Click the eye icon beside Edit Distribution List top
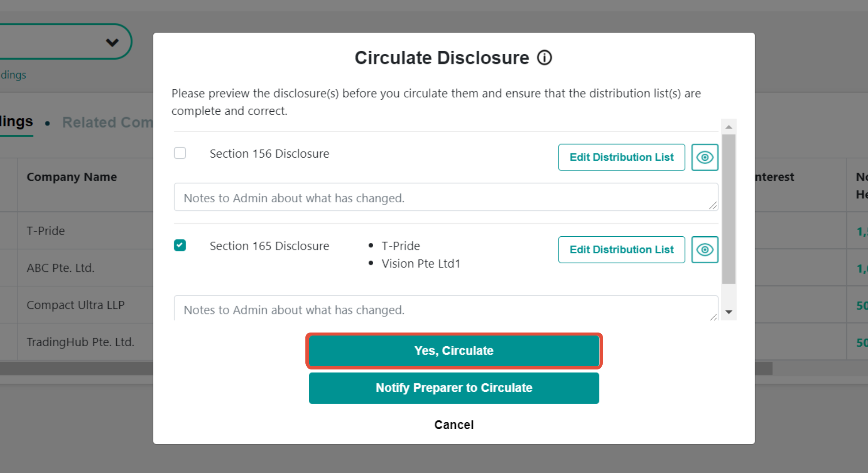This screenshot has height=473, width=868. pos(704,157)
